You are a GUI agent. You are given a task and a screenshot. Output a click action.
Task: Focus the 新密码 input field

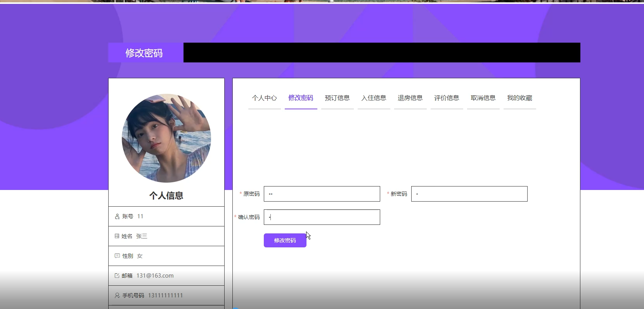[x=469, y=194]
